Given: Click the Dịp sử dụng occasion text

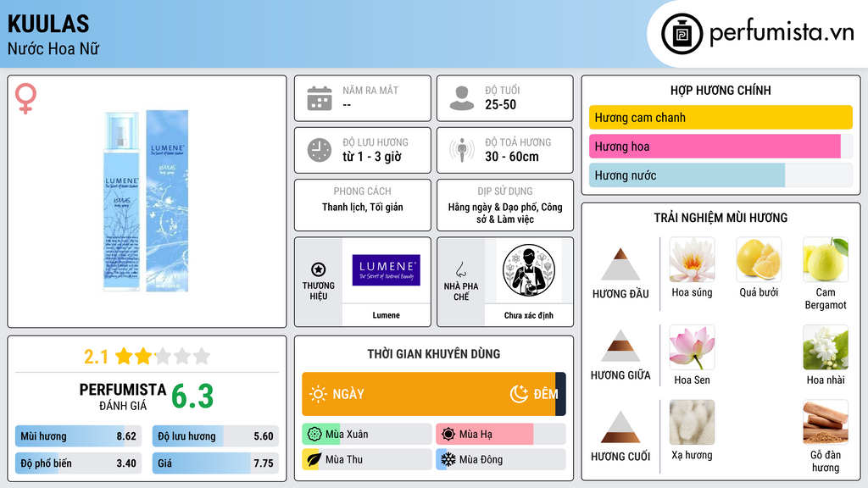Looking at the screenshot, I should tap(505, 213).
